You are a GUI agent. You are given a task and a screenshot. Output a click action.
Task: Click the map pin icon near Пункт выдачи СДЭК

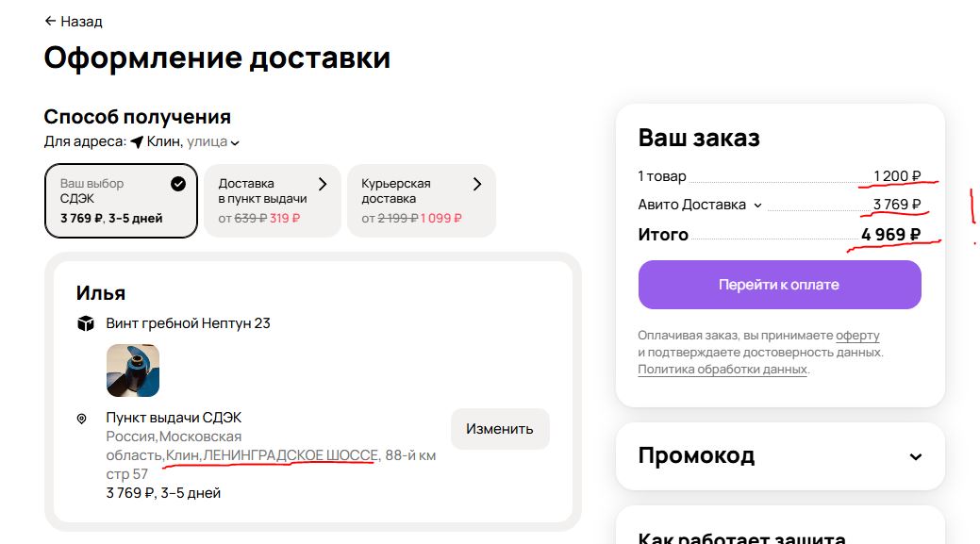point(81,419)
